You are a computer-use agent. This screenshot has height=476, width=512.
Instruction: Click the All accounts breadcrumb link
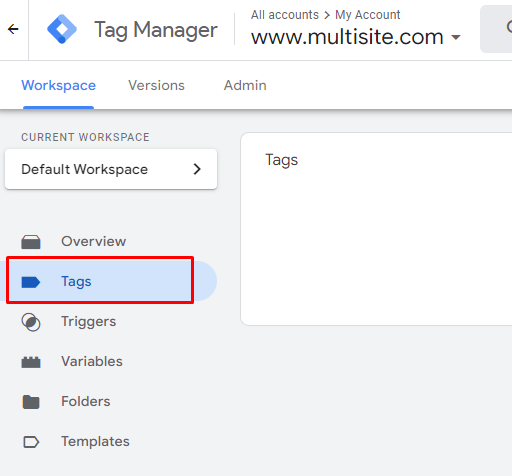click(285, 15)
